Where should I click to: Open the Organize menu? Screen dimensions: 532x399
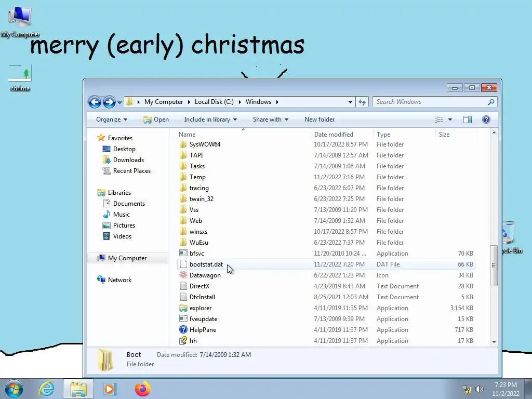pos(112,119)
